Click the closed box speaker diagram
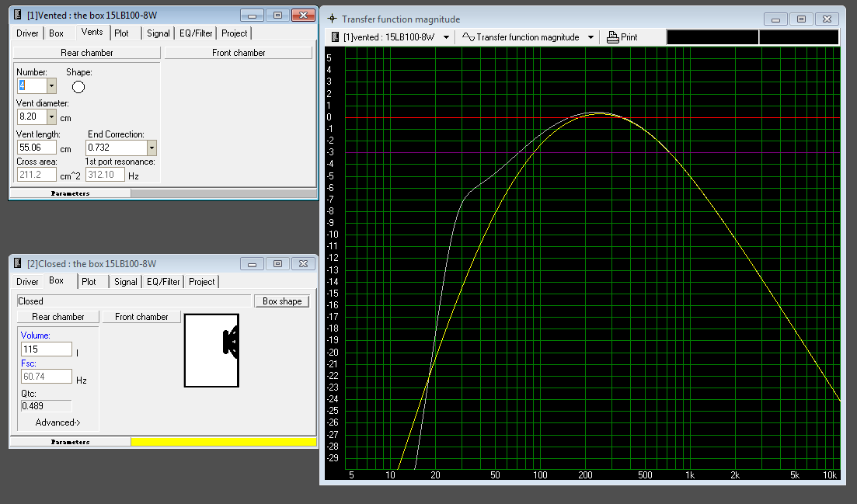857x504 pixels. 211,350
